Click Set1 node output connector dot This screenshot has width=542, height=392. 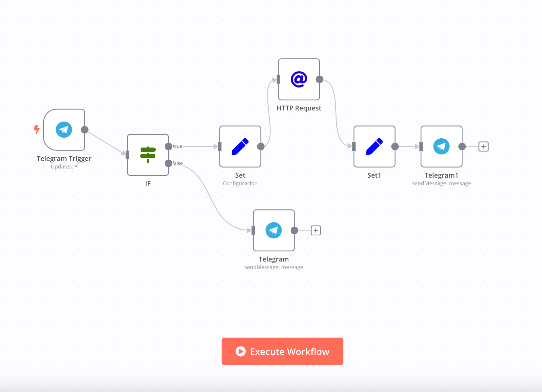pos(395,147)
